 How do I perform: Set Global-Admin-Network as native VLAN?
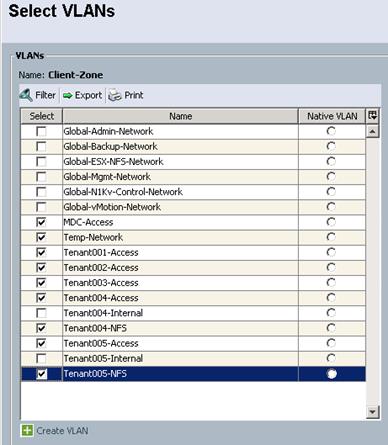tap(331, 131)
